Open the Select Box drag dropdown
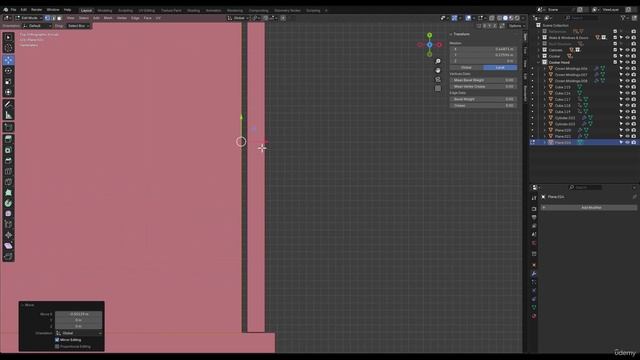Viewport: 640px width, 360px height. pyautogui.click(x=78, y=26)
